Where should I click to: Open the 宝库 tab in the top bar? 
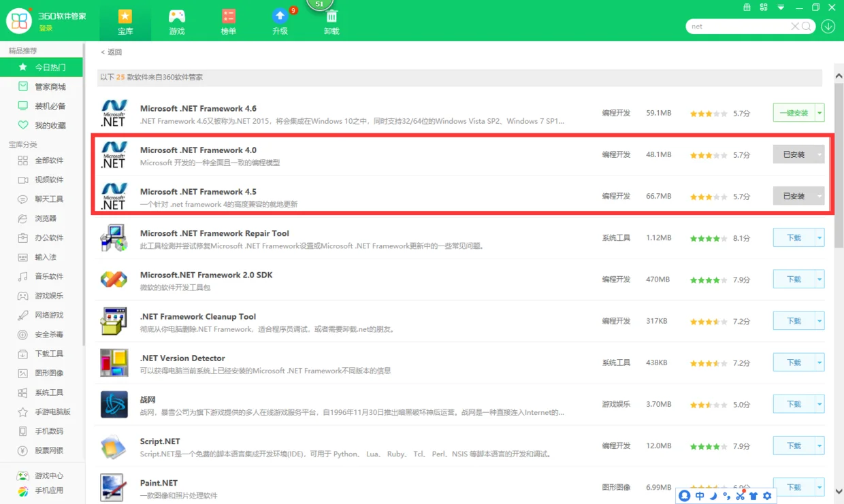pos(125,22)
